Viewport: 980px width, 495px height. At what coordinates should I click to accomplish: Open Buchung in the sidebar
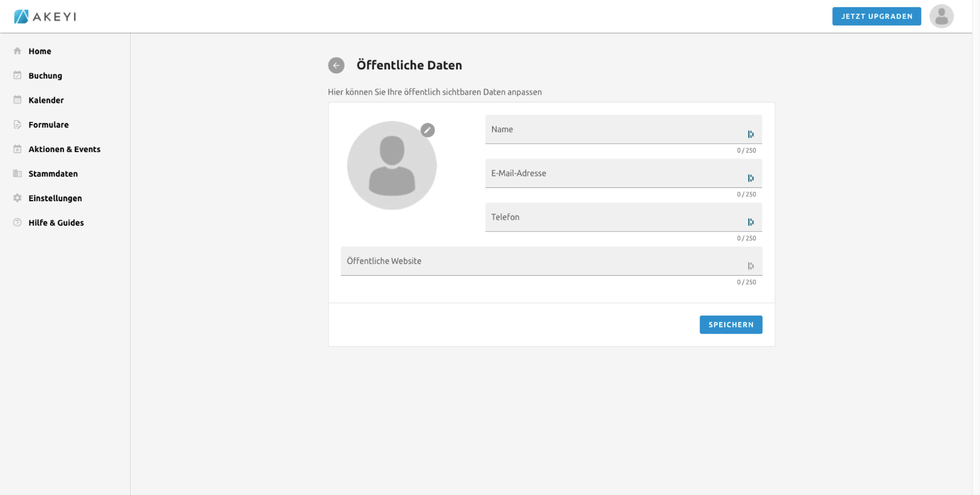click(45, 76)
